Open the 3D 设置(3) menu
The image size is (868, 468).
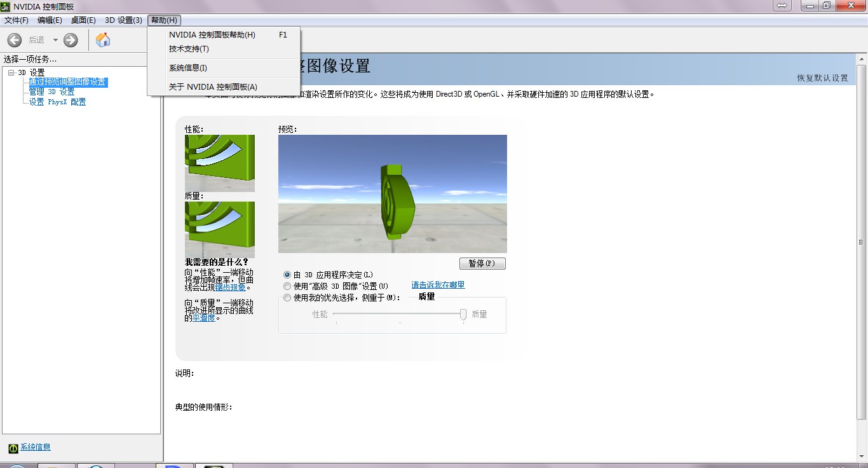pyautogui.click(x=123, y=20)
